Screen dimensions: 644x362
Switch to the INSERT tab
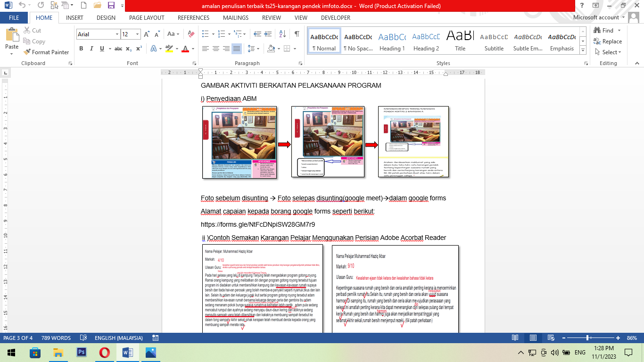[74, 18]
